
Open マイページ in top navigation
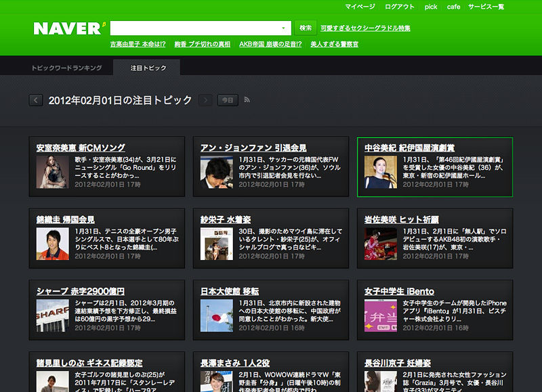click(x=360, y=7)
